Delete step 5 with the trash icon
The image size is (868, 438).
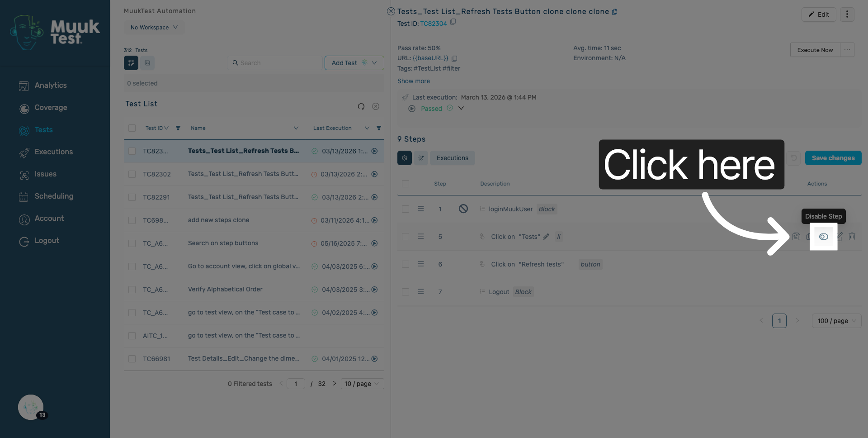click(852, 237)
